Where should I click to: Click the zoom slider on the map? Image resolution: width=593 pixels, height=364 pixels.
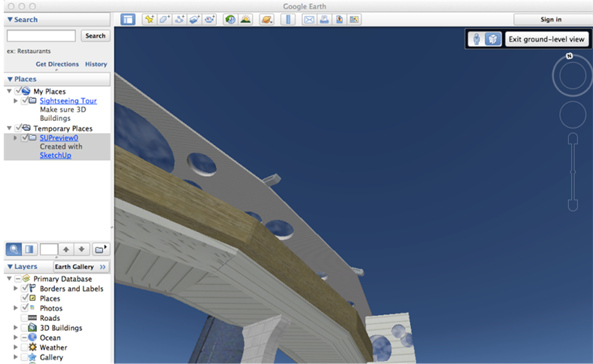(572, 172)
